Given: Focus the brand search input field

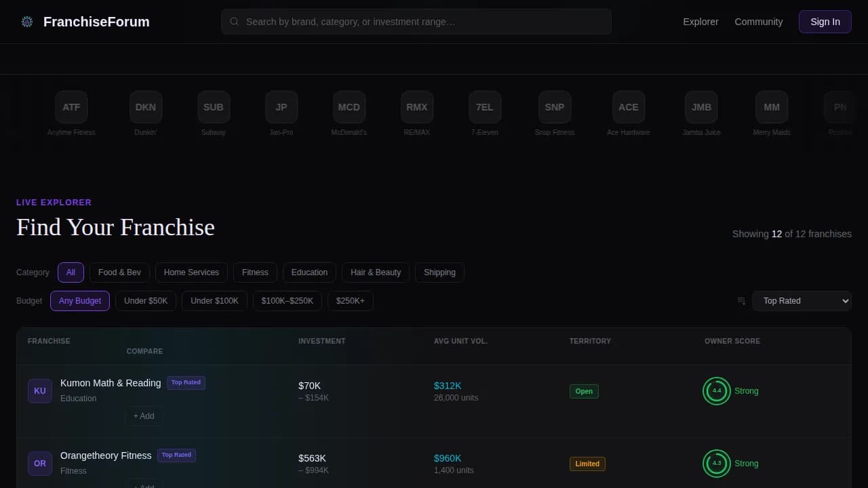Looking at the screenshot, I should (416, 22).
